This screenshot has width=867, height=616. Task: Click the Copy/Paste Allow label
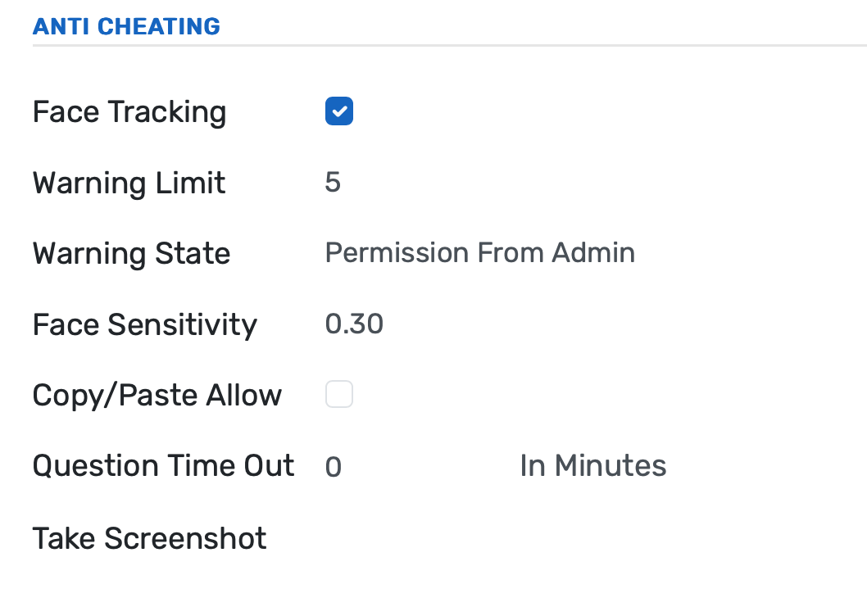click(x=157, y=394)
